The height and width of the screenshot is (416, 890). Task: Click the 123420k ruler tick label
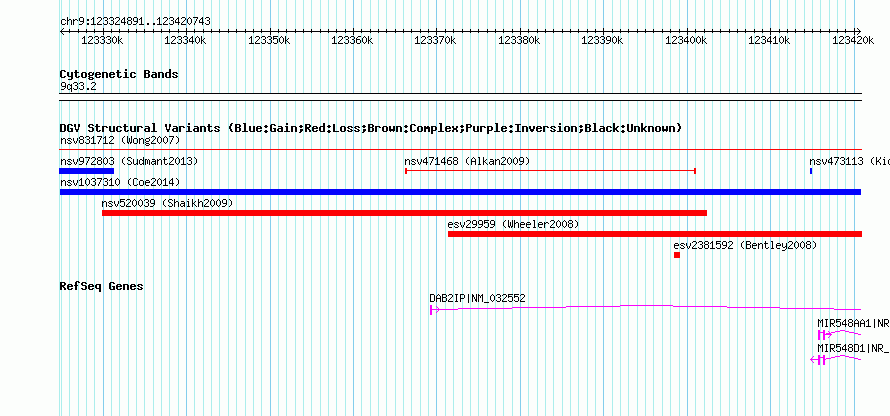tap(852, 41)
